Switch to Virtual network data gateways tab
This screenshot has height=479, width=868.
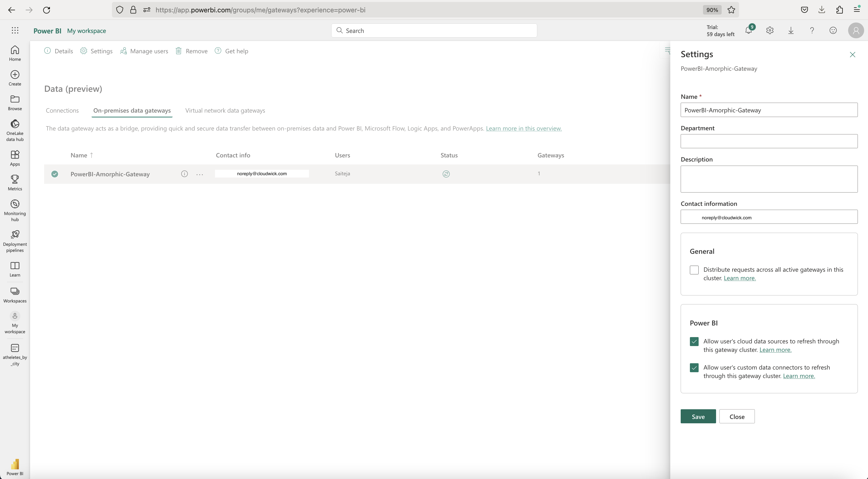coord(225,110)
